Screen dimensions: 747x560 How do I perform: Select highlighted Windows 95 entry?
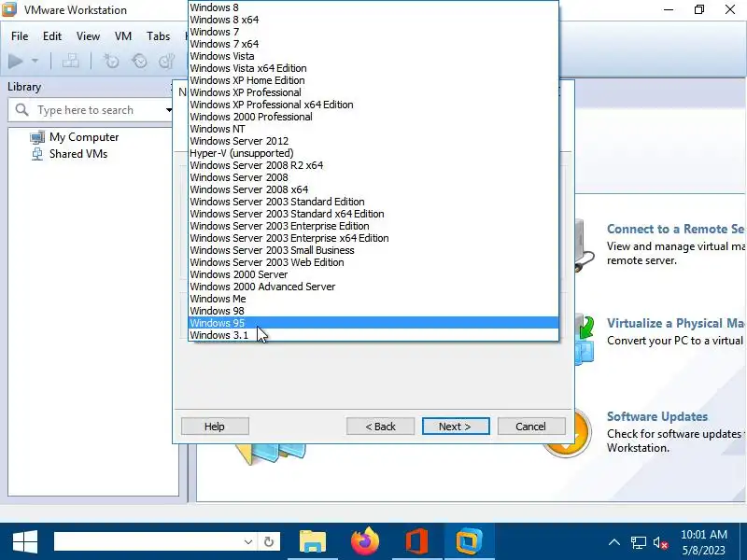click(x=373, y=323)
